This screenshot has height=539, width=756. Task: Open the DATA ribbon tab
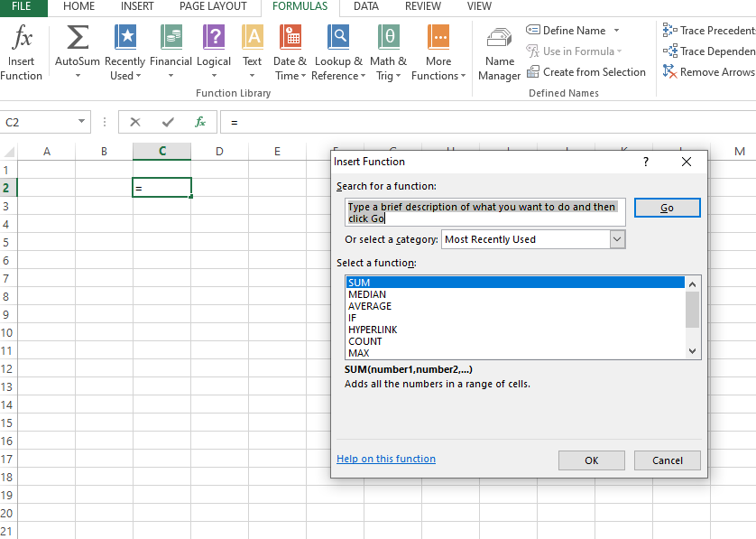365,6
